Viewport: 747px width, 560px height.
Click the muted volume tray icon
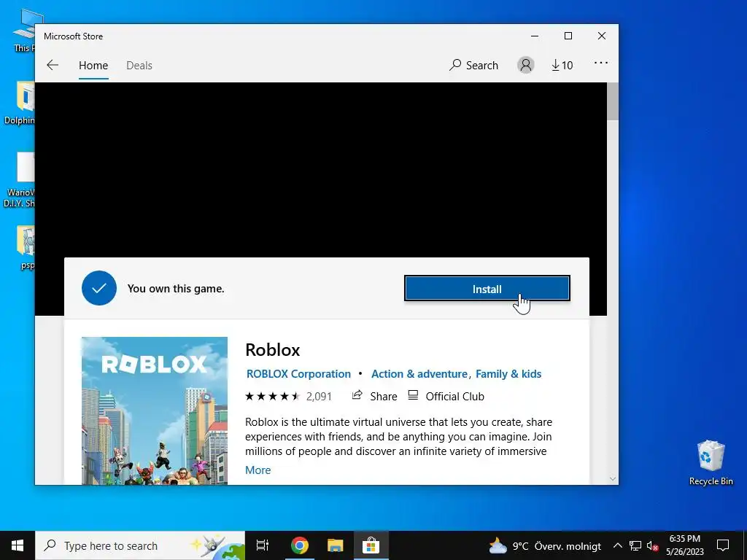click(x=653, y=545)
